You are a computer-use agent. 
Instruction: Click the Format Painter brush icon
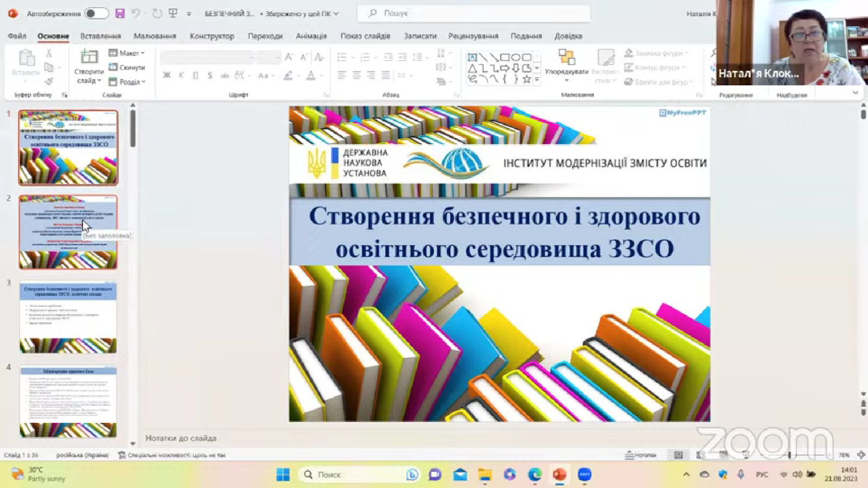click(49, 81)
